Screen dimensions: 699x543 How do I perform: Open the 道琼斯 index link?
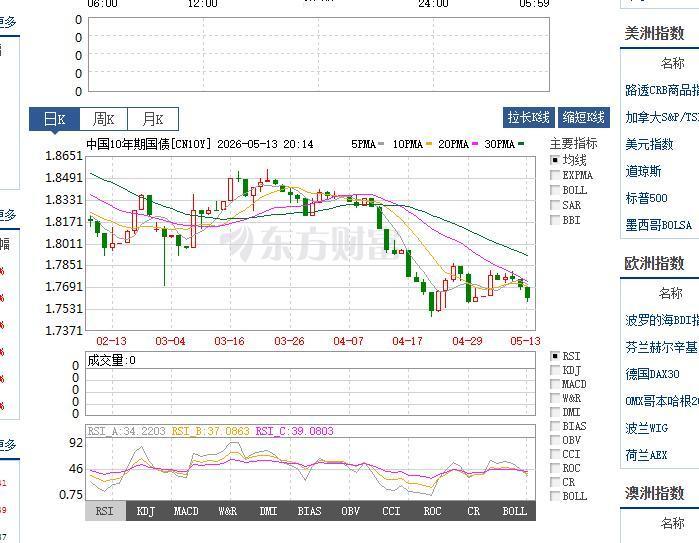pos(643,171)
